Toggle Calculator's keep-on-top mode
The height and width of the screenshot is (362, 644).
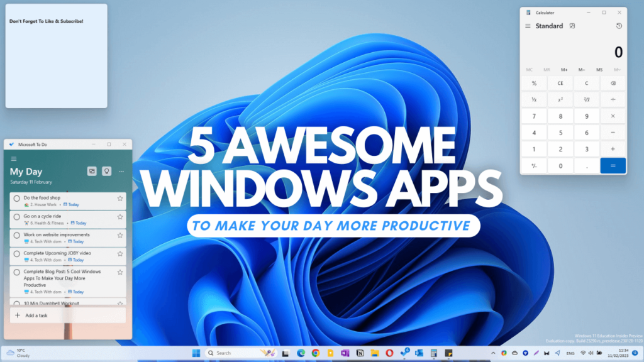(x=572, y=26)
